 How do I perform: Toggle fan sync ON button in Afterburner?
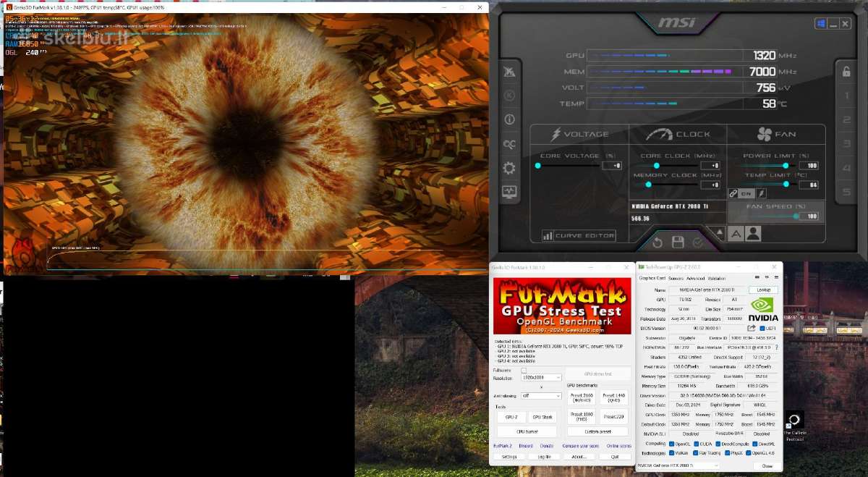point(746,193)
